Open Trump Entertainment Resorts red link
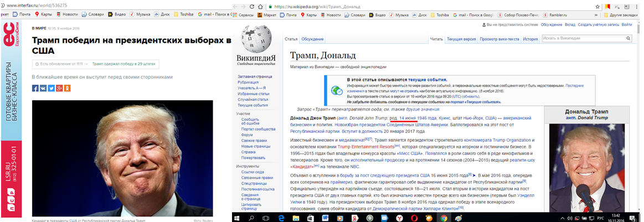Viewport: 644px width, 222px height. tap(365, 146)
